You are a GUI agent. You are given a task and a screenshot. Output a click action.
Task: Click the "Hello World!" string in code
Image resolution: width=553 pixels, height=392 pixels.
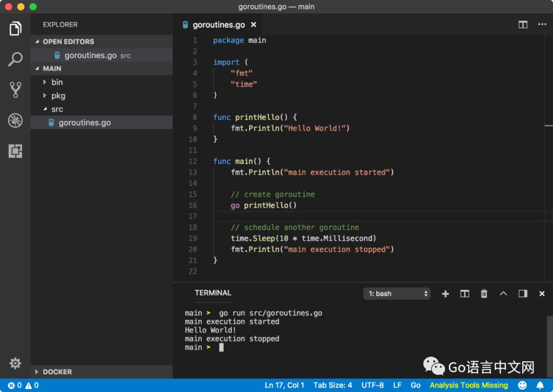tap(314, 128)
